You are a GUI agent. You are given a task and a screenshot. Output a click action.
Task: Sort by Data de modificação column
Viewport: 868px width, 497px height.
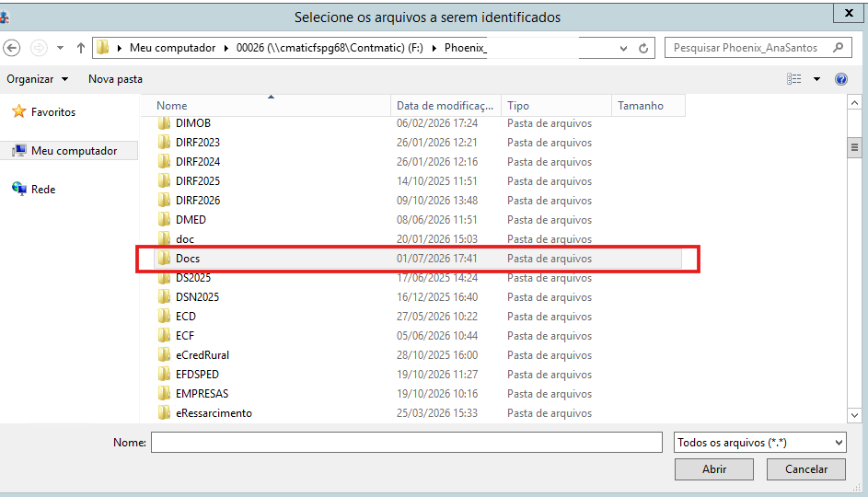[446, 106]
